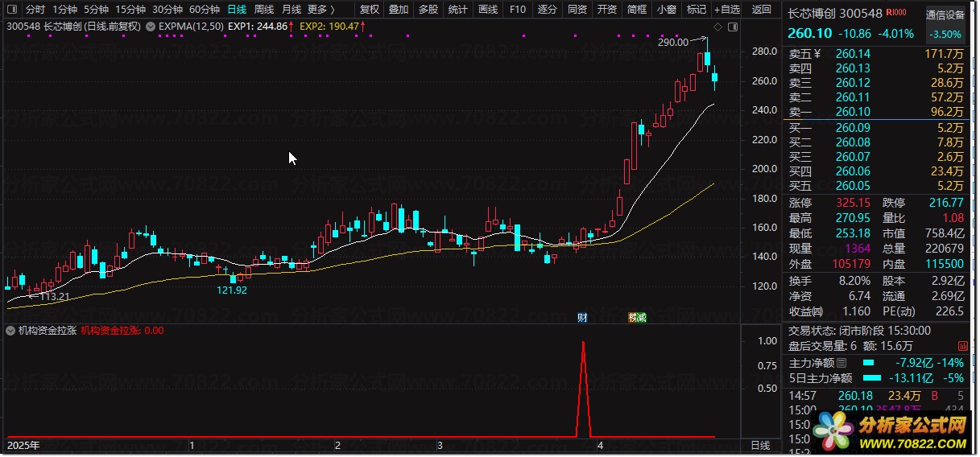980x457 pixels.
Task: Click the 日线 period label at bottom
Action: [759, 445]
